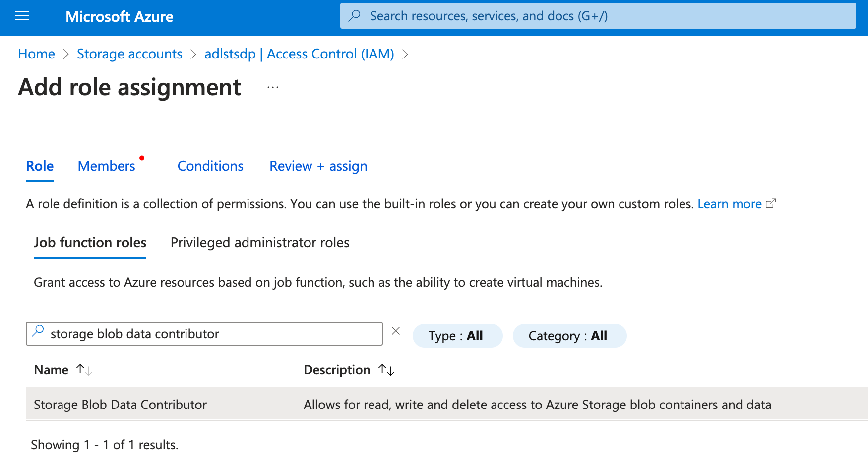Open the hamburger portal menu

pyautogui.click(x=22, y=16)
